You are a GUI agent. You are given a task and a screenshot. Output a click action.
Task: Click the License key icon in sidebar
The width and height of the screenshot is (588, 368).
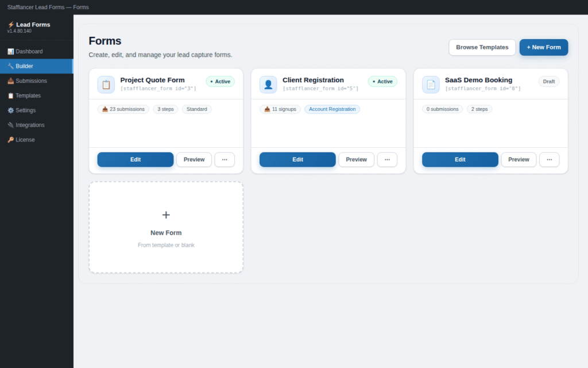pyautogui.click(x=10, y=140)
